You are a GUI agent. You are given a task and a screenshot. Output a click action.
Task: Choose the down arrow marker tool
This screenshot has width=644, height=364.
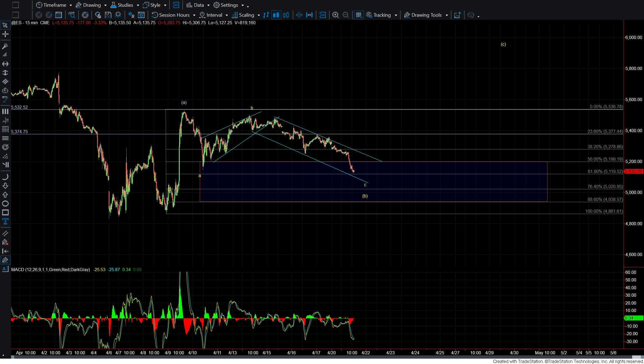click(5, 186)
